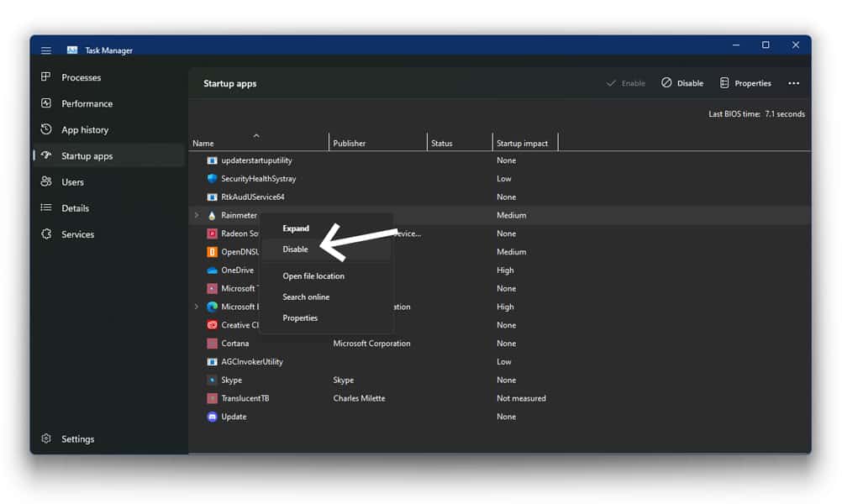
Task: Select the AGCInvokerUtility startup entry
Action: coord(499,362)
